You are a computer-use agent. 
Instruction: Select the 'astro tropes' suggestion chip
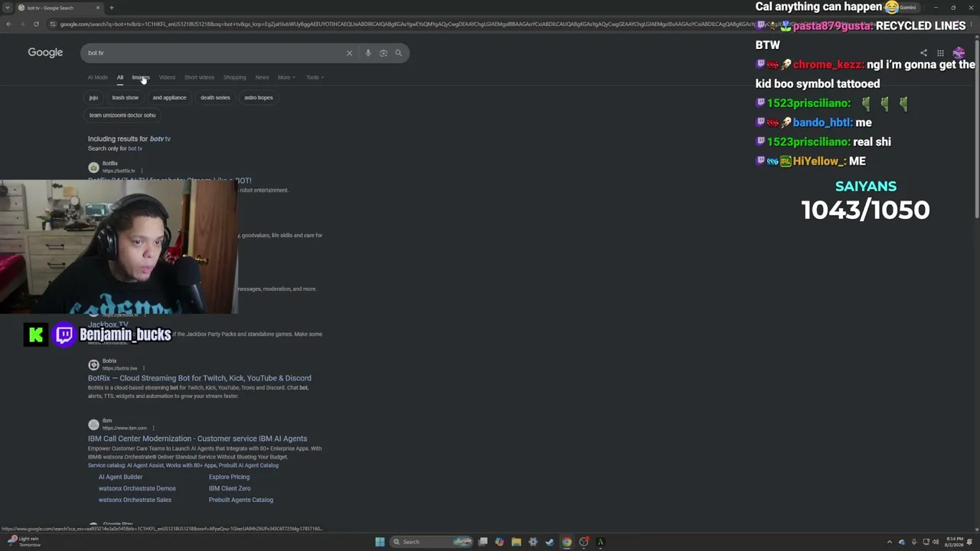click(x=259, y=97)
